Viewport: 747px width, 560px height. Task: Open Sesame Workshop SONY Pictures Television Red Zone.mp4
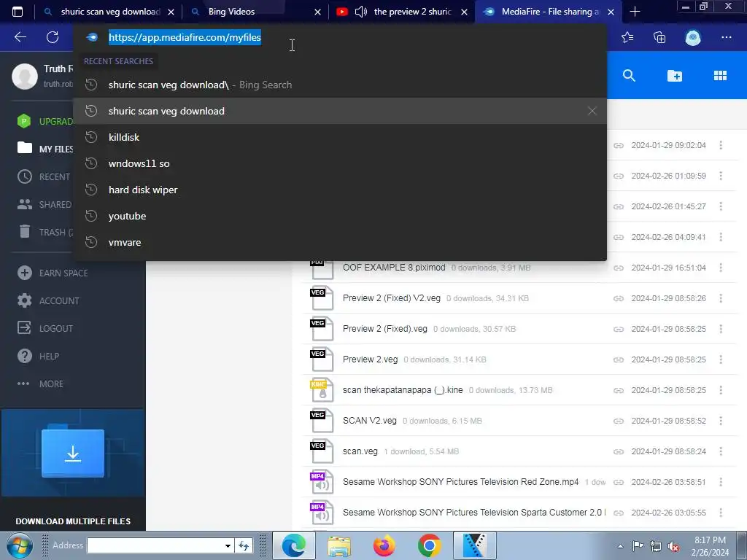coord(461,482)
